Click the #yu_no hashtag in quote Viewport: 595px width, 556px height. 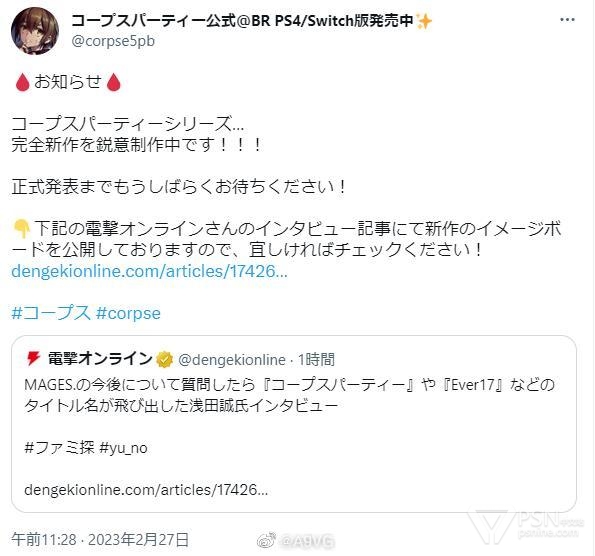pos(123,448)
